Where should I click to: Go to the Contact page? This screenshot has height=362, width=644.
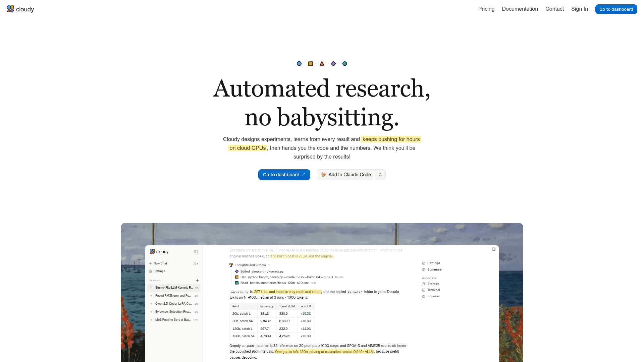tap(554, 9)
